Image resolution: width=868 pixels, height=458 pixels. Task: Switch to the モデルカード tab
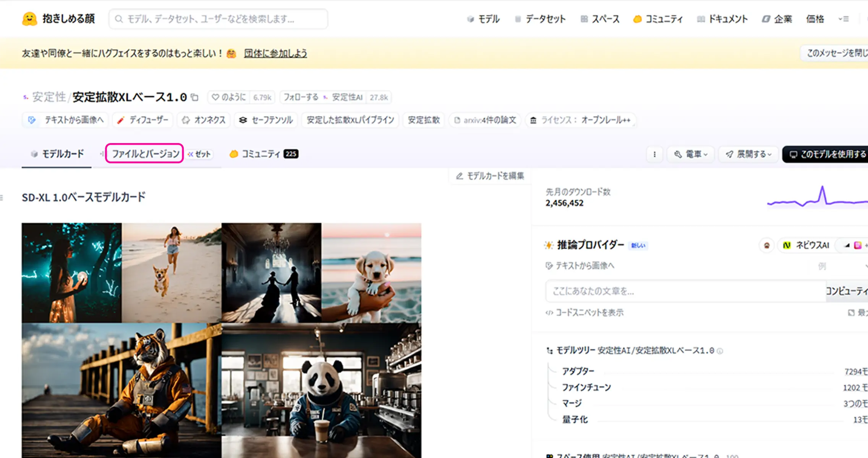(57, 154)
